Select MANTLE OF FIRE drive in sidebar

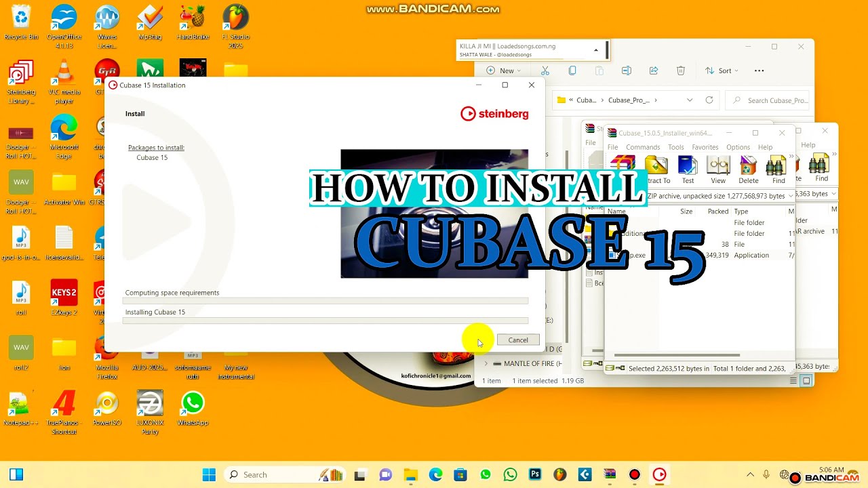point(529,364)
